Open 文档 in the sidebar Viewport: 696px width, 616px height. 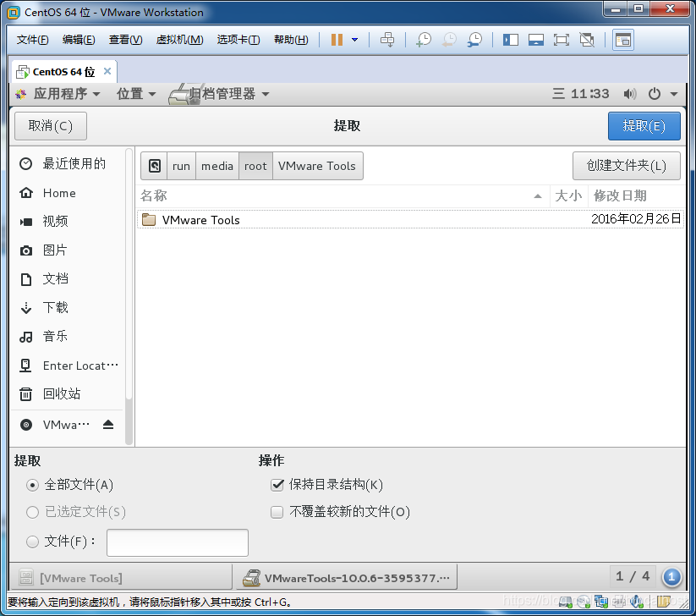pos(67,279)
